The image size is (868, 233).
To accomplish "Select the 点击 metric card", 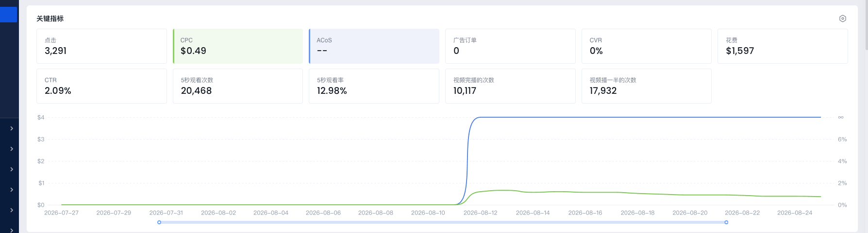I will pyautogui.click(x=101, y=46).
